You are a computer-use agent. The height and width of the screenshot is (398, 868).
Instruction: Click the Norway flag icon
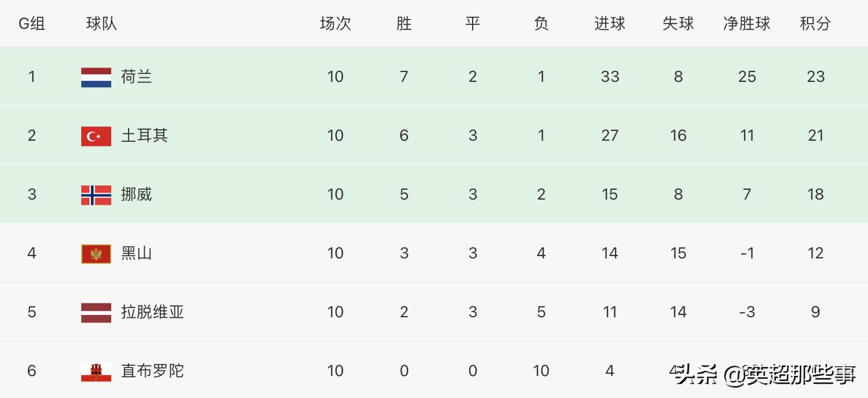click(96, 195)
